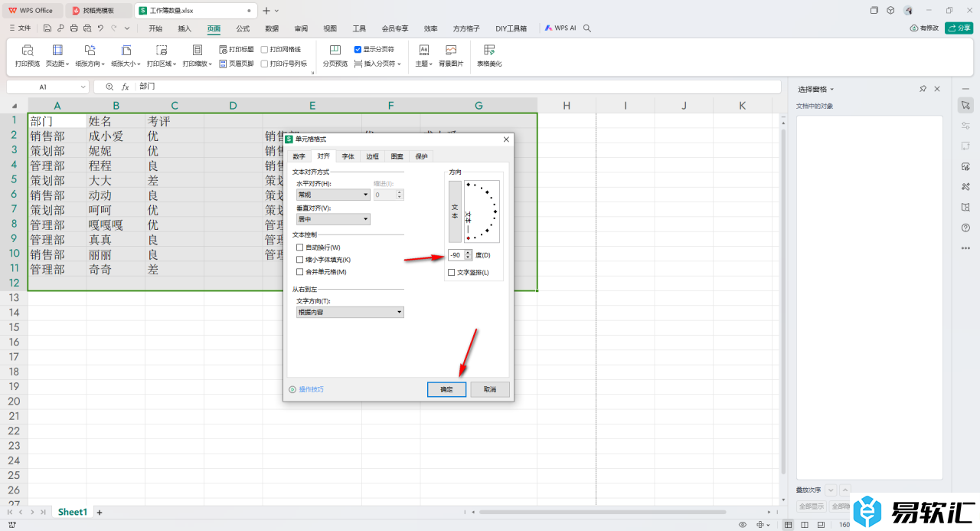The width and height of the screenshot is (980, 531).
Task: Pin the 选择窗格 selection pane
Action: tap(923, 89)
